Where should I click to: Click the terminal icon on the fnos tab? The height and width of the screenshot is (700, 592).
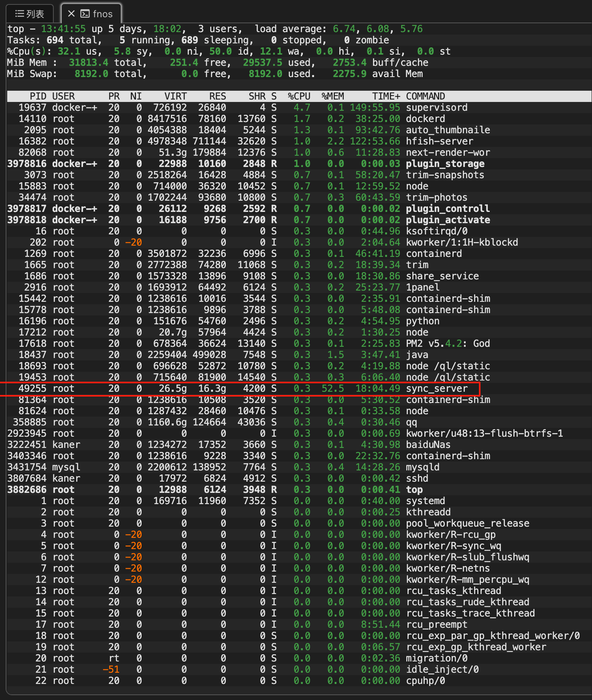click(85, 14)
